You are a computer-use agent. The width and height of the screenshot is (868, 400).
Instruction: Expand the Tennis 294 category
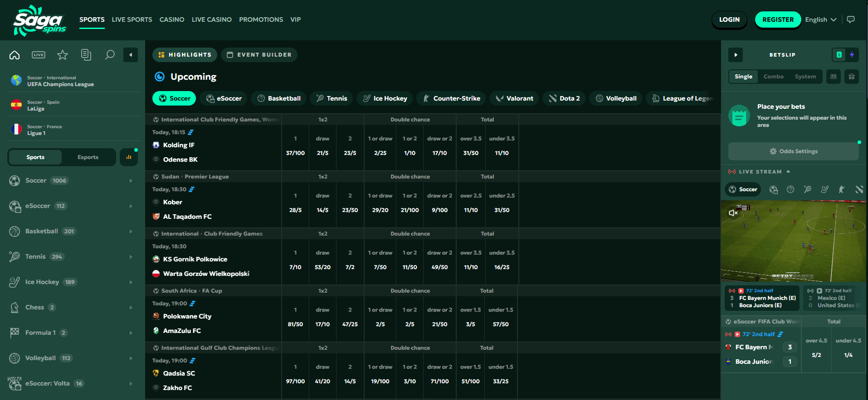click(x=73, y=257)
